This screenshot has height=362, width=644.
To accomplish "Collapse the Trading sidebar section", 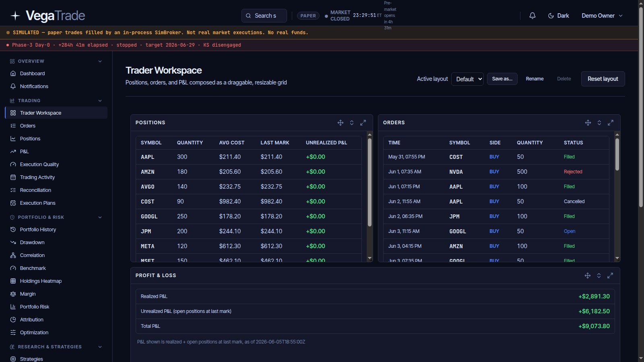I will tap(100, 101).
